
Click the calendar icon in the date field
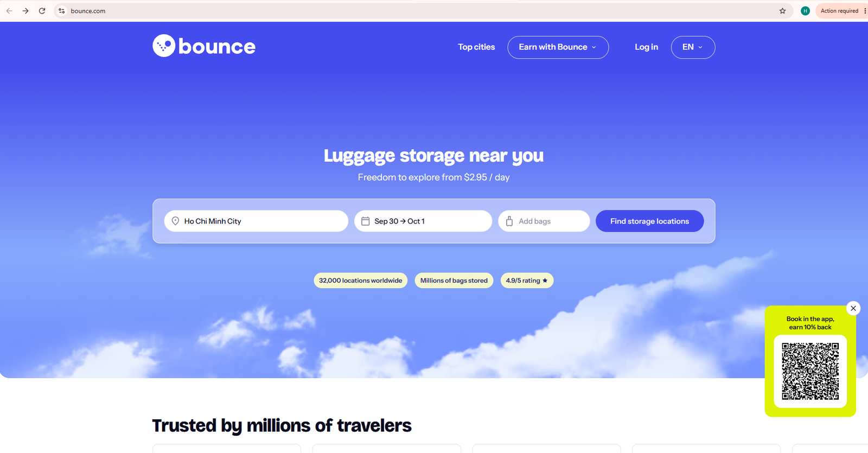366,221
